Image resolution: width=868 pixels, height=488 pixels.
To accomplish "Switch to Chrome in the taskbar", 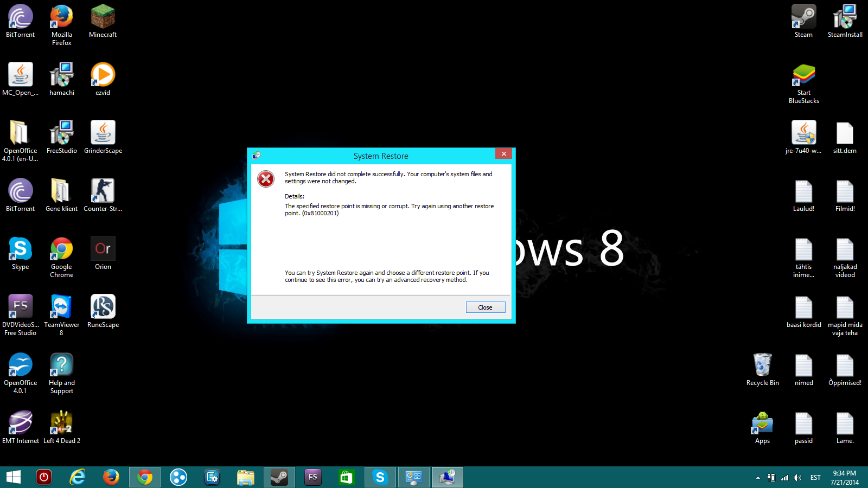I will [x=145, y=477].
